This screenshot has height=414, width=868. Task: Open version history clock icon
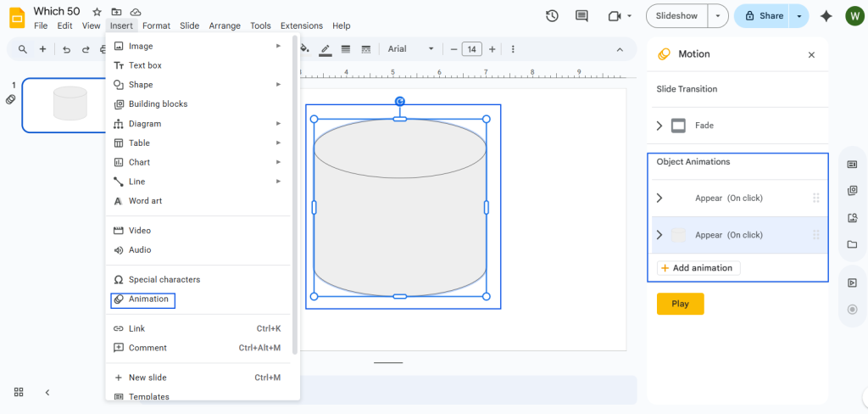[552, 16]
